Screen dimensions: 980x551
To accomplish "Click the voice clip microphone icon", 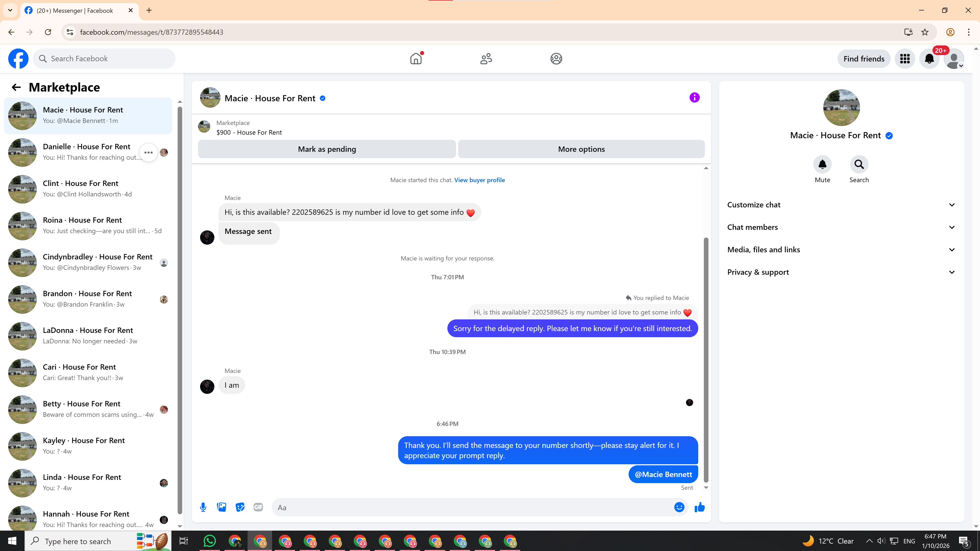I will pyautogui.click(x=203, y=507).
